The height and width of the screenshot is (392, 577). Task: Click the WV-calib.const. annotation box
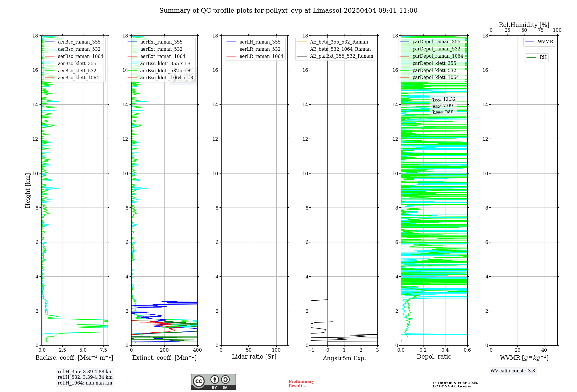point(513,371)
